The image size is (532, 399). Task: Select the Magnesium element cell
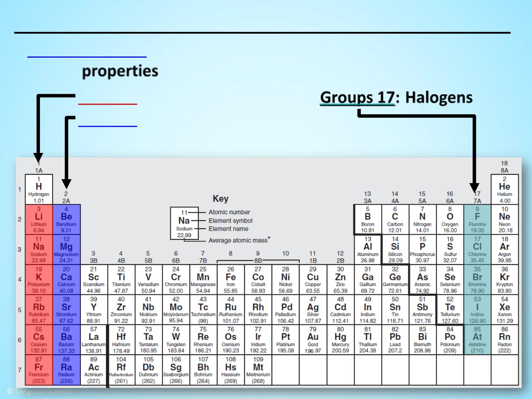(x=66, y=249)
